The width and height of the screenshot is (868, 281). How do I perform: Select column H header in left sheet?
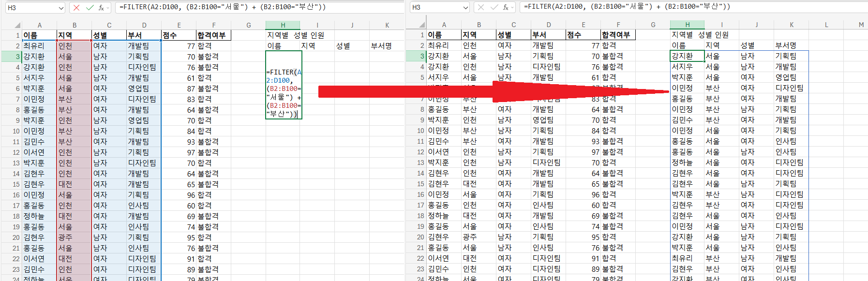click(283, 25)
